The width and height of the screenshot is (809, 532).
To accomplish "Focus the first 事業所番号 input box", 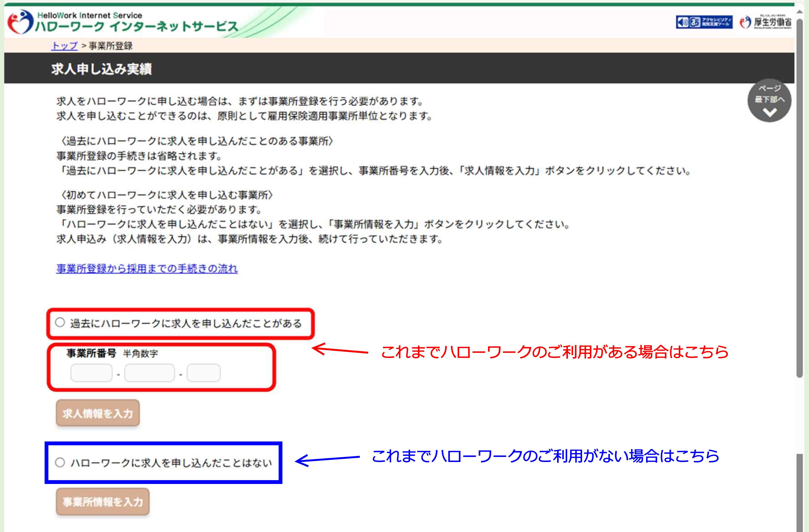I will pos(91,373).
